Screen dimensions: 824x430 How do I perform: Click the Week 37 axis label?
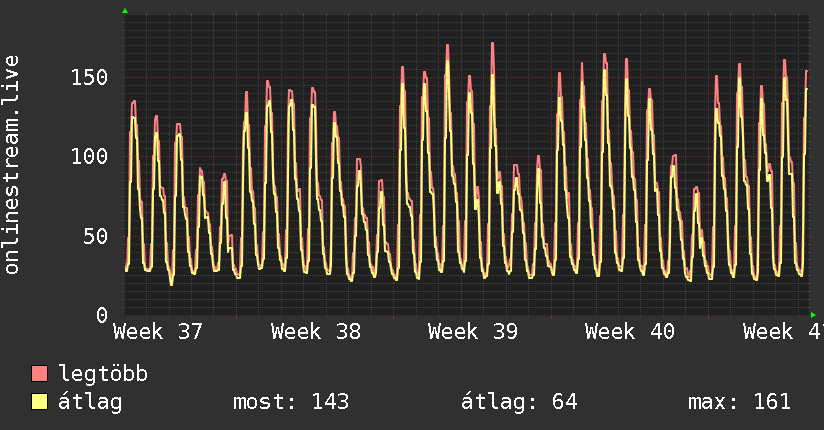(158, 332)
